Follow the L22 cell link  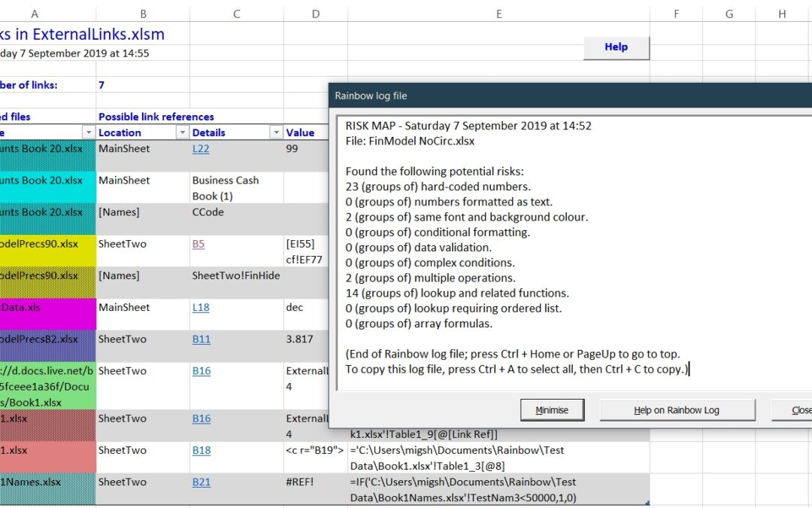pyautogui.click(x=201, y=149)
